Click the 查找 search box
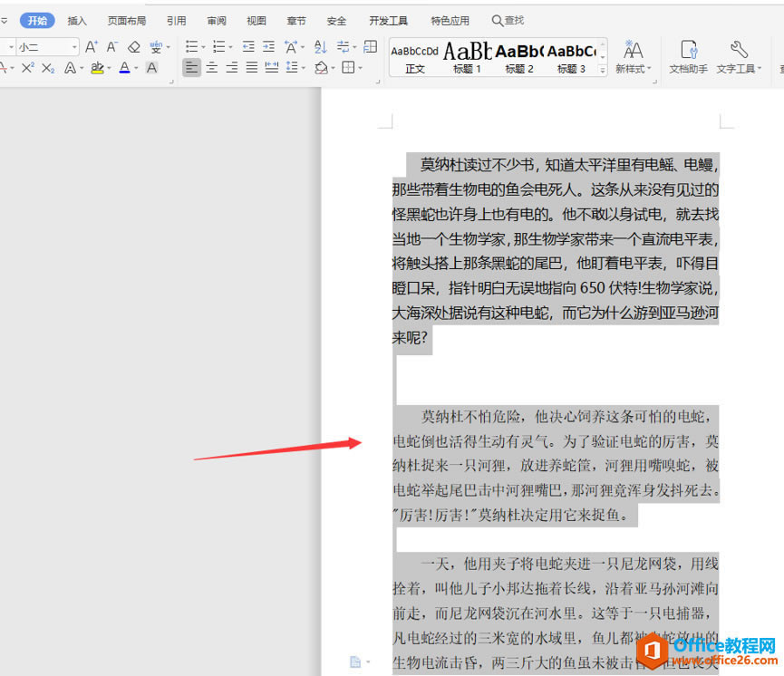The width and height of the screenshot is (784, 676). point(508,21)
